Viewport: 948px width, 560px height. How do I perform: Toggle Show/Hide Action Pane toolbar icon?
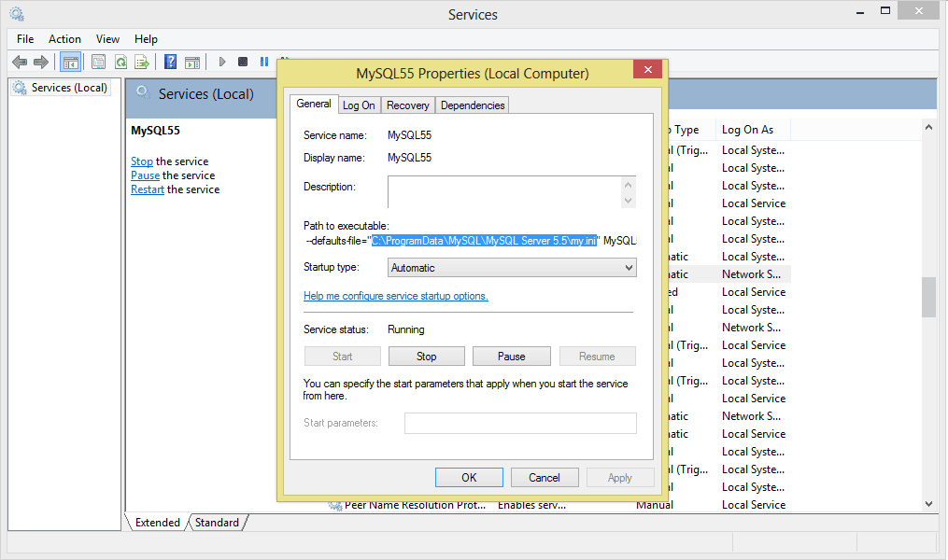(192, 62)
